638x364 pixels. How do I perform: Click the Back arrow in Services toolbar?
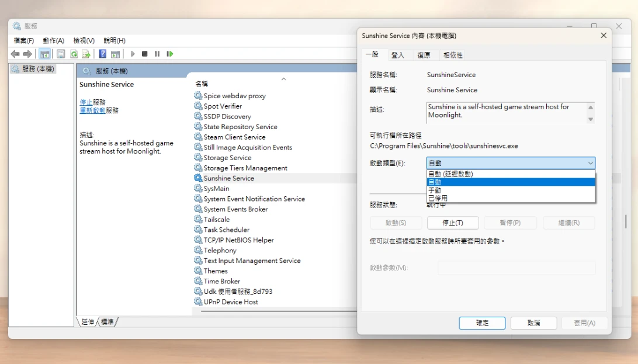click(x=15, y=54)
